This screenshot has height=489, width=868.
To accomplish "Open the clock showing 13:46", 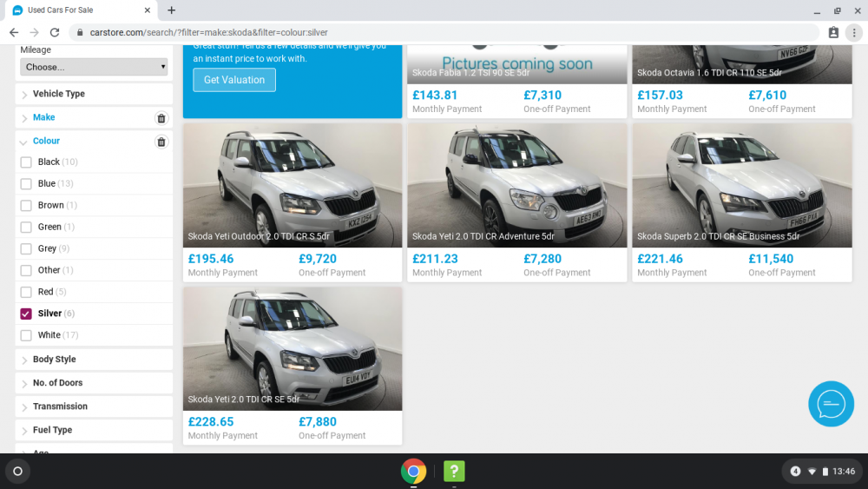I will (844, 472).
